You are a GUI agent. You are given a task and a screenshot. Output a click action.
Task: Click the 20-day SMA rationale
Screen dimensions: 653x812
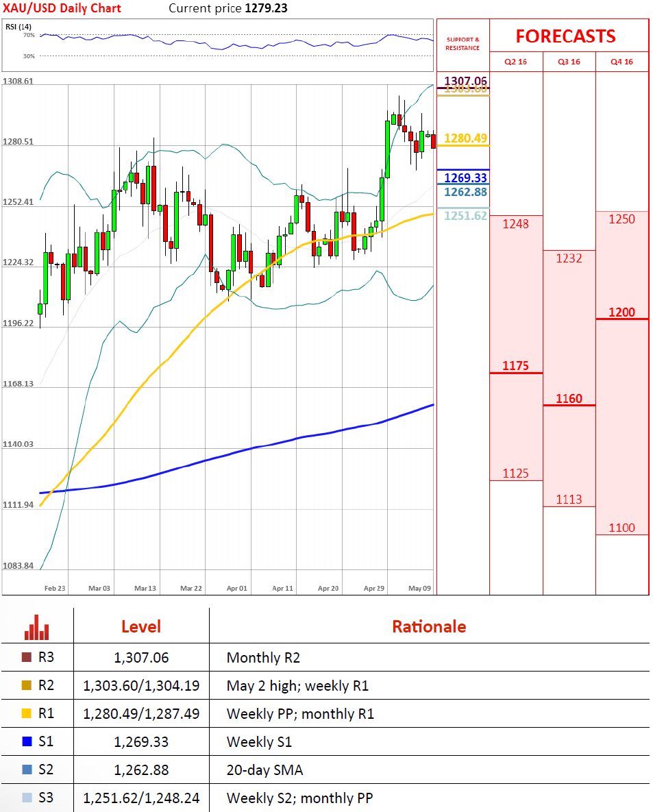[264, 770]
